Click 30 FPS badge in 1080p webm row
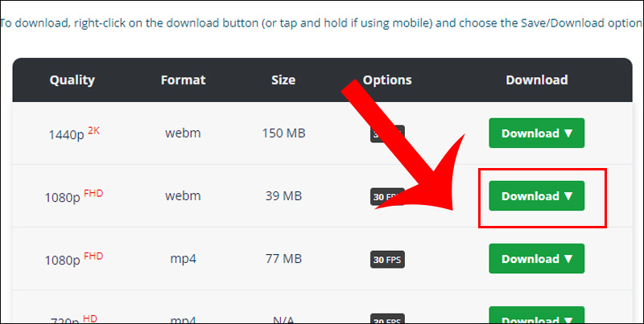 387,196
